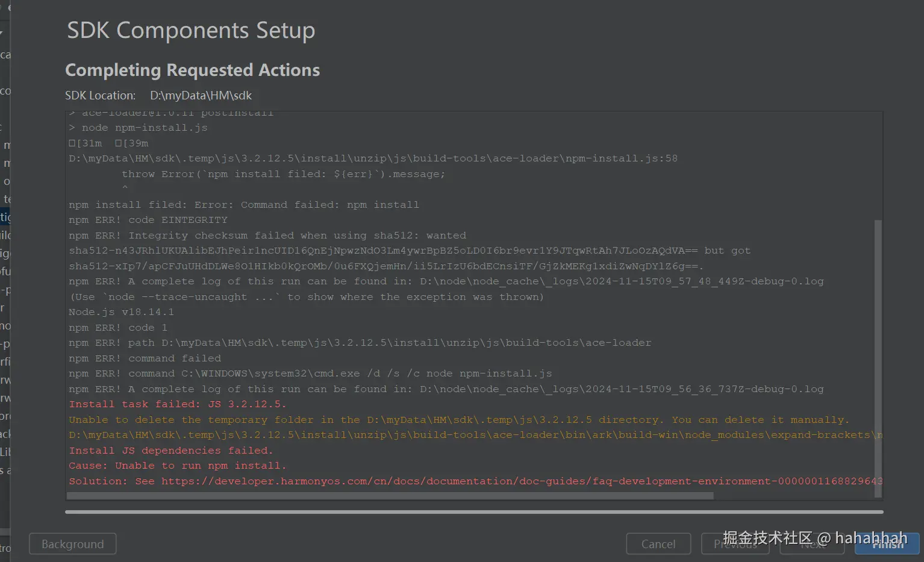
Task: Click the log's horizontal scrollbar thumb
Action: click(390, 496)
